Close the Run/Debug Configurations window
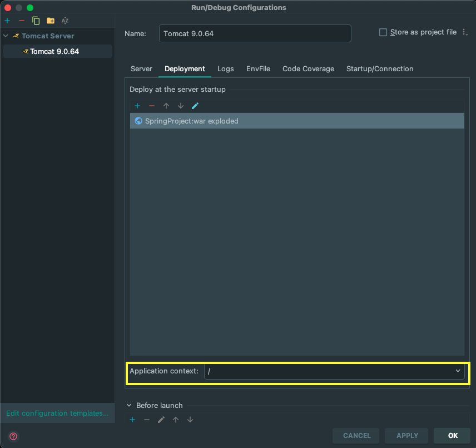Image resolution: width=476 pixels, height=448 pixels. (8, 8)
